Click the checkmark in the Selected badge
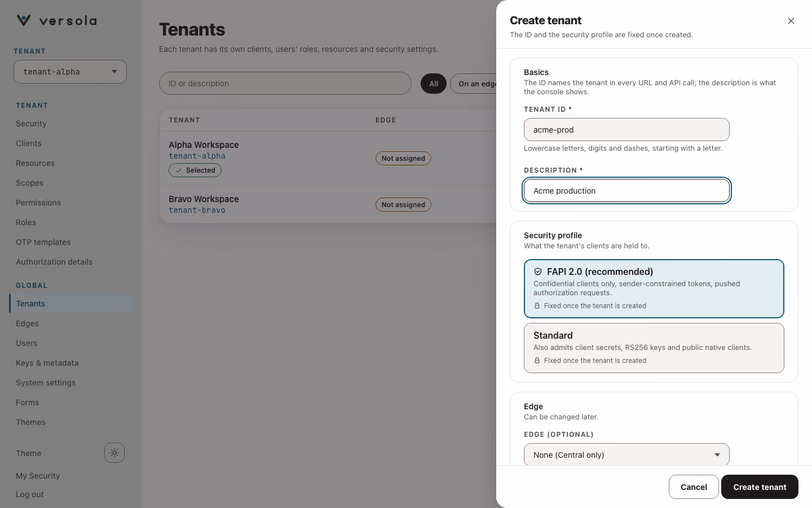812x508 pixels. tap(179, 170)
